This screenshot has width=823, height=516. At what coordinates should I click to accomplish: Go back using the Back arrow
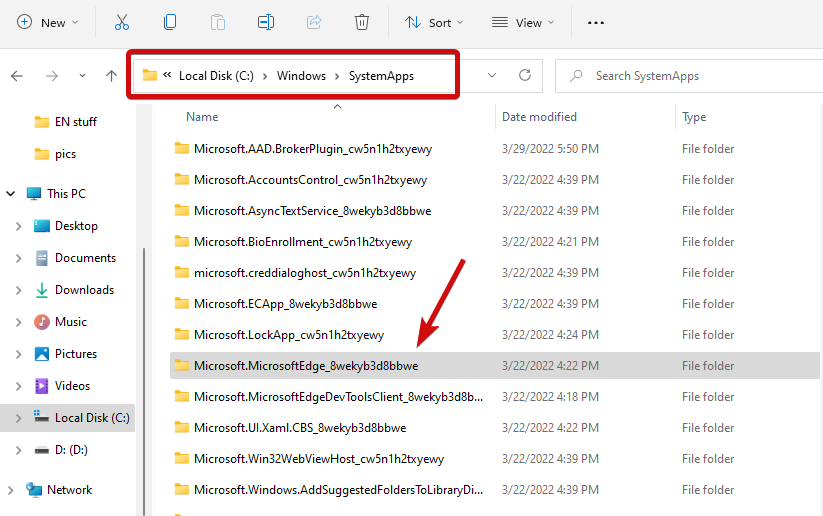[17, 76]
